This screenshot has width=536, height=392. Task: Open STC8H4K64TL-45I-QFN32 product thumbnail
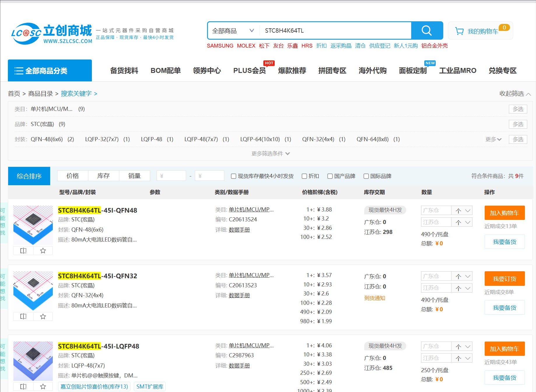point(33,291)
